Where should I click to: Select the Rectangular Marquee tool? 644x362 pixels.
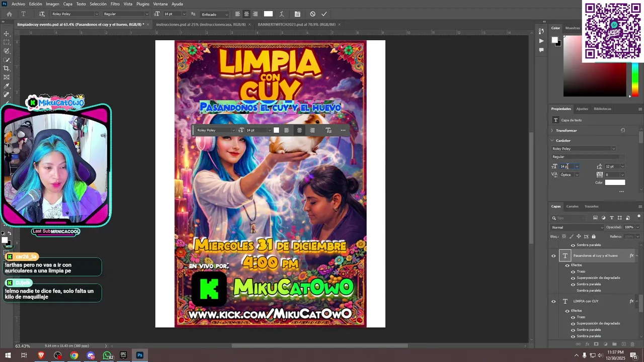pyautogui.click(x=7, y=42)
